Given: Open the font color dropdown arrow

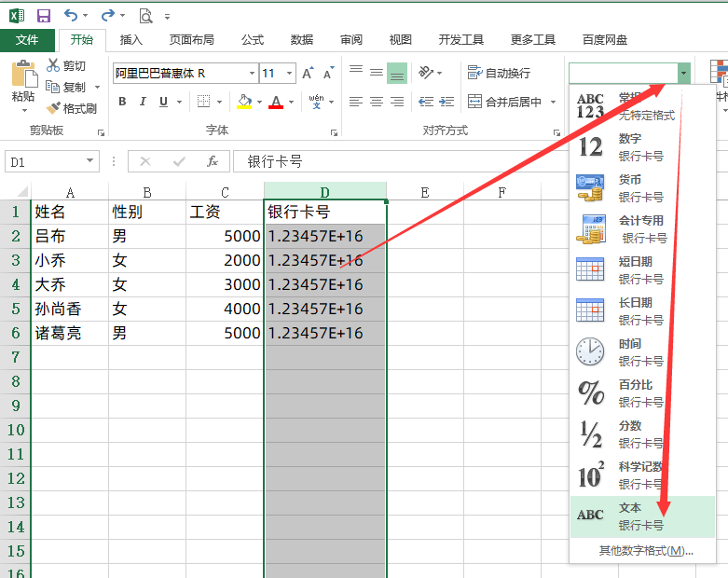Looking at the screenshot, I should 292,102.
